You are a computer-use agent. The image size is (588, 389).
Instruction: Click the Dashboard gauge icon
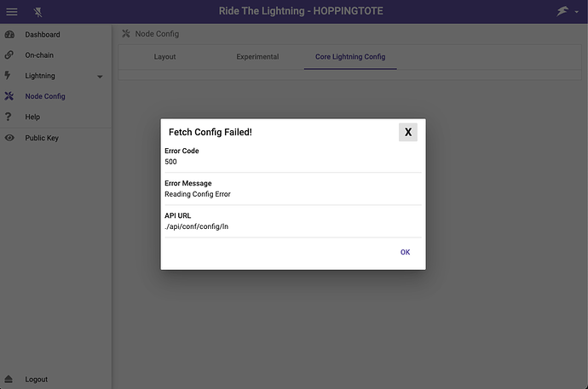[x=9, y=35]
